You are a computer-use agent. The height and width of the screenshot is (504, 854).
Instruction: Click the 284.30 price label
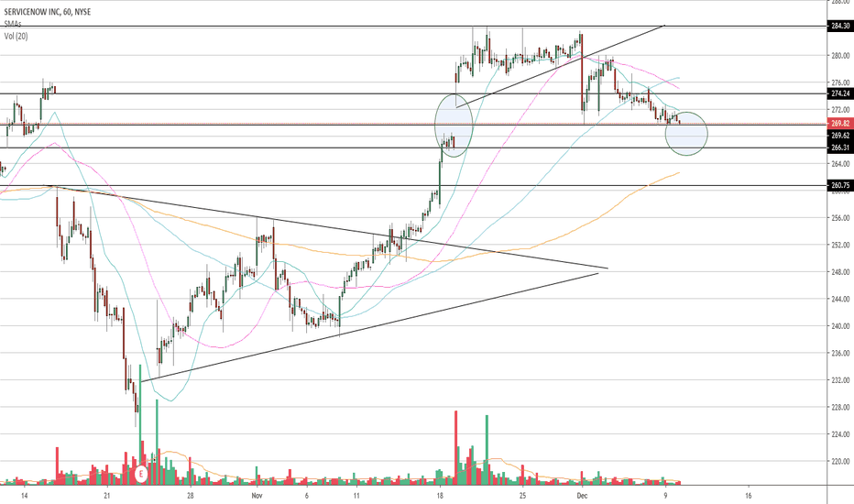[840, 26]
